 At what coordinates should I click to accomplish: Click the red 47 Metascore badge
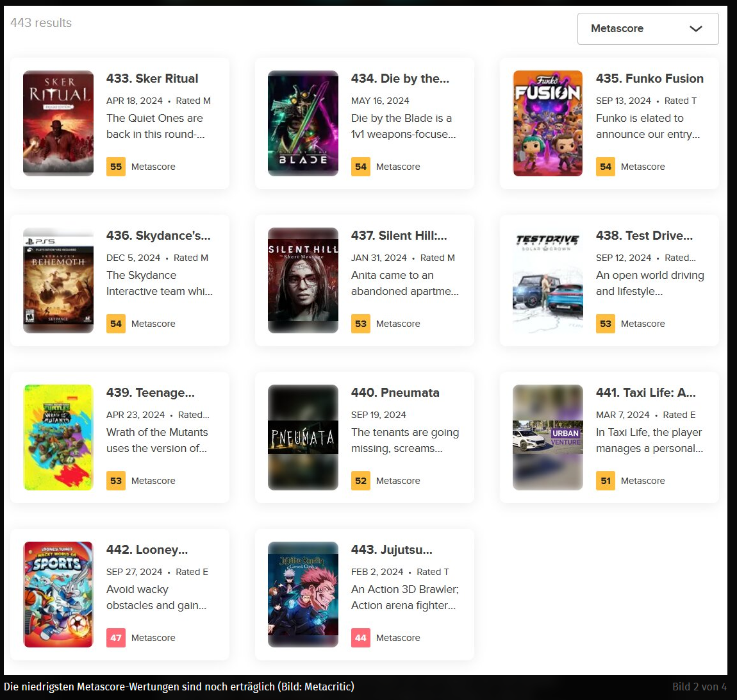point(115,638)
